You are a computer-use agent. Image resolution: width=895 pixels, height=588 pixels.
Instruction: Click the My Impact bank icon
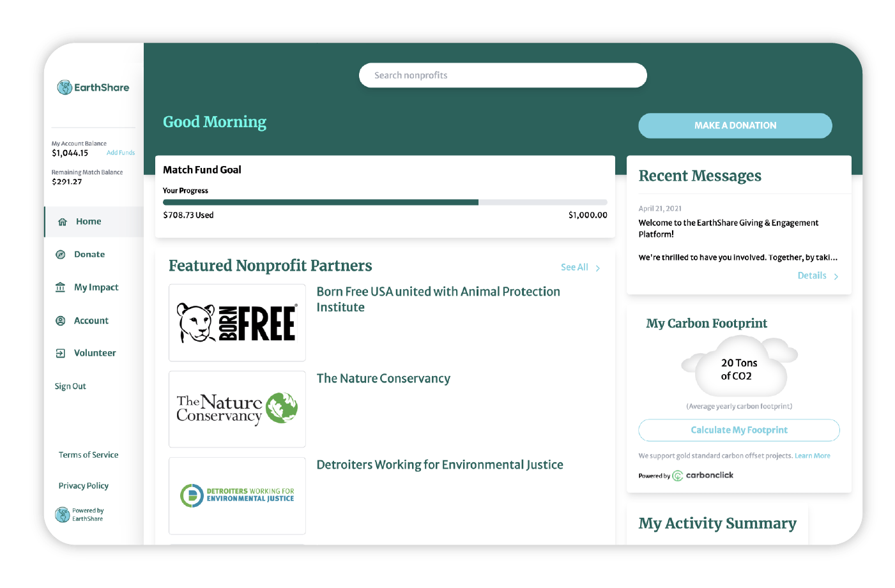click(60, 287)
